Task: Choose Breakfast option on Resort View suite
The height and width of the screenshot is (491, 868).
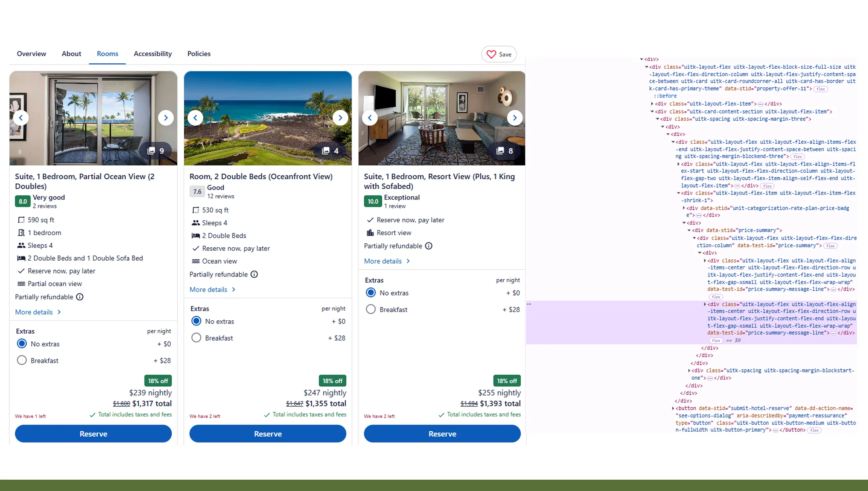Action: (x=371, y=309)
